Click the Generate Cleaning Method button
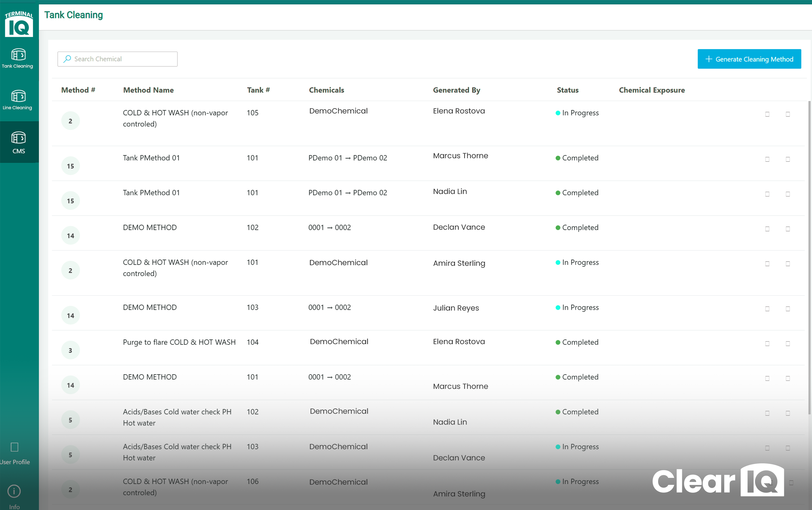The height and width of the screenshot is (510, 812). point(749,59)
